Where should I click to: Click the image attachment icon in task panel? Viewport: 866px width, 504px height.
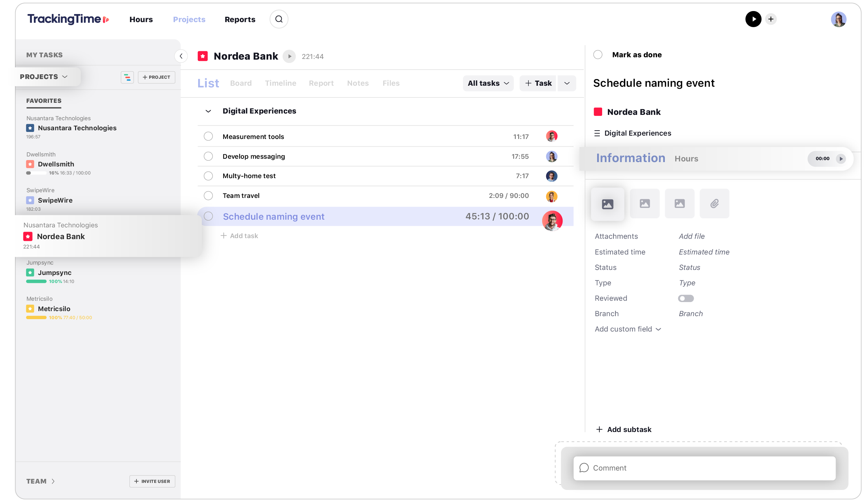[x=608, y=203]
